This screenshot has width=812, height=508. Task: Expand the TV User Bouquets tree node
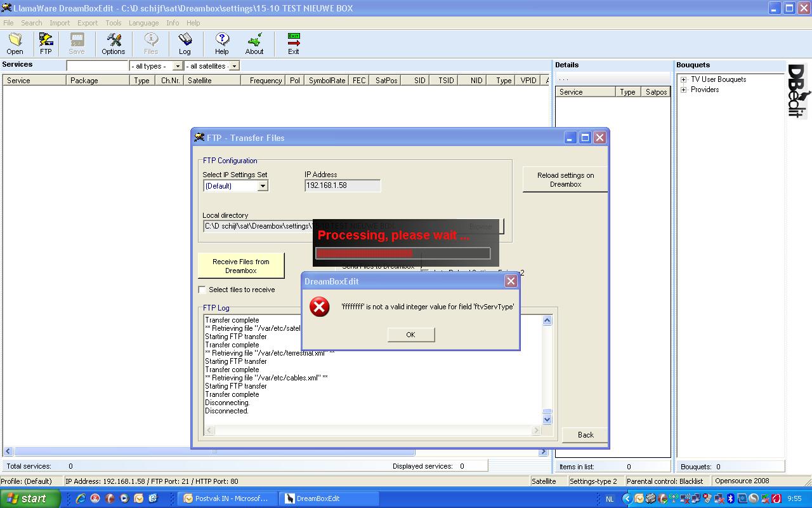684,79
